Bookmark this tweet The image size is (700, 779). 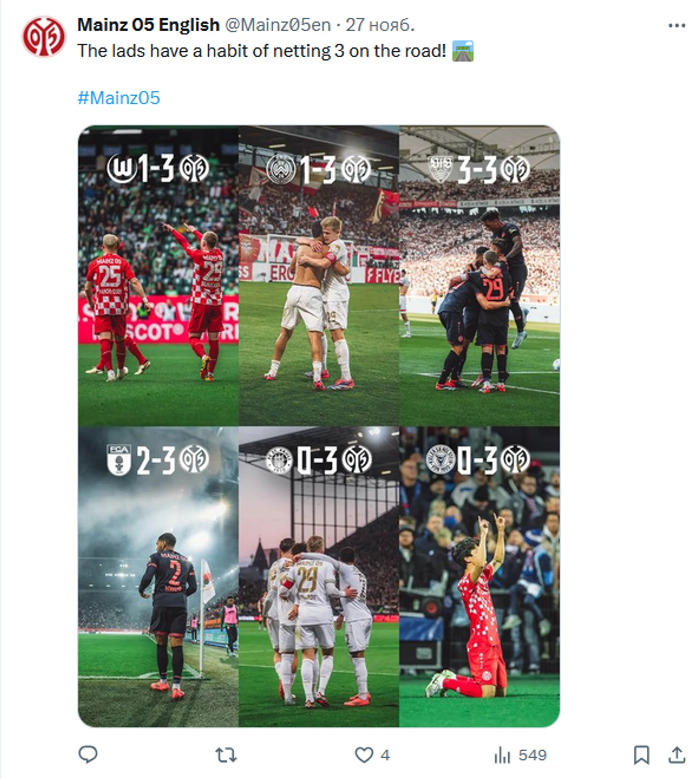(642, 755)
